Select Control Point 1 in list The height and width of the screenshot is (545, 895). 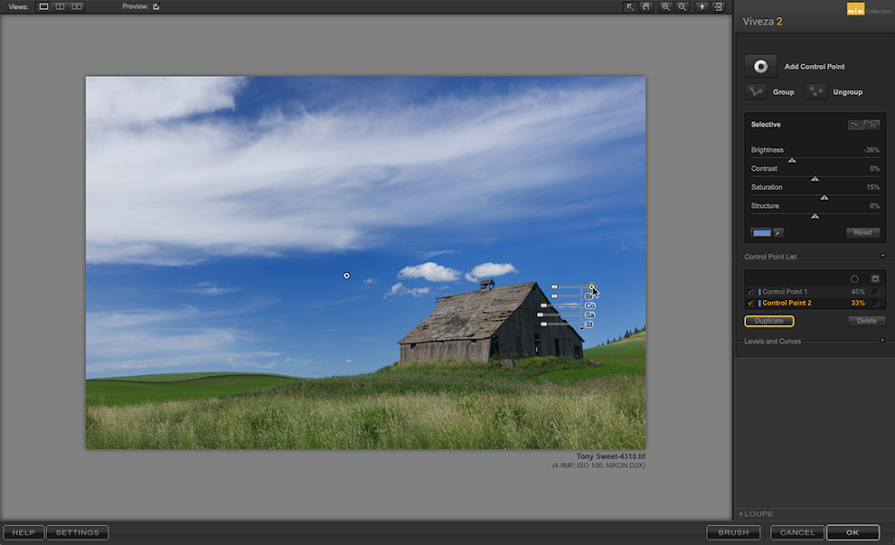(785, 292)
